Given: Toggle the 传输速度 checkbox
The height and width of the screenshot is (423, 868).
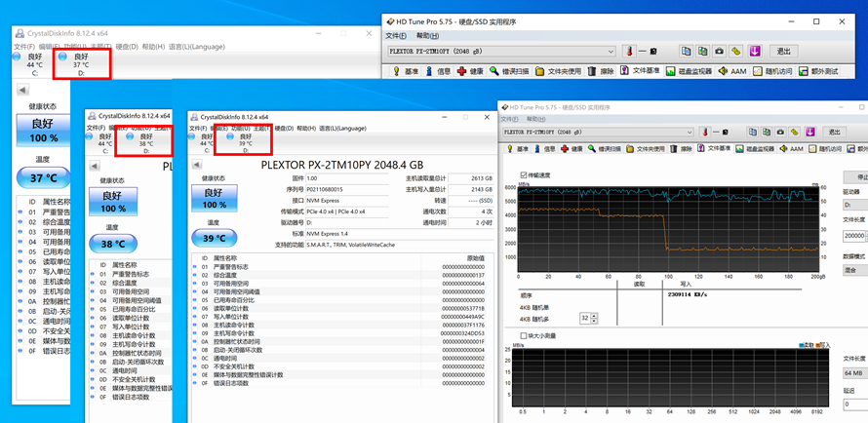Looking at the screenshot, I should (x=526, y=175).
